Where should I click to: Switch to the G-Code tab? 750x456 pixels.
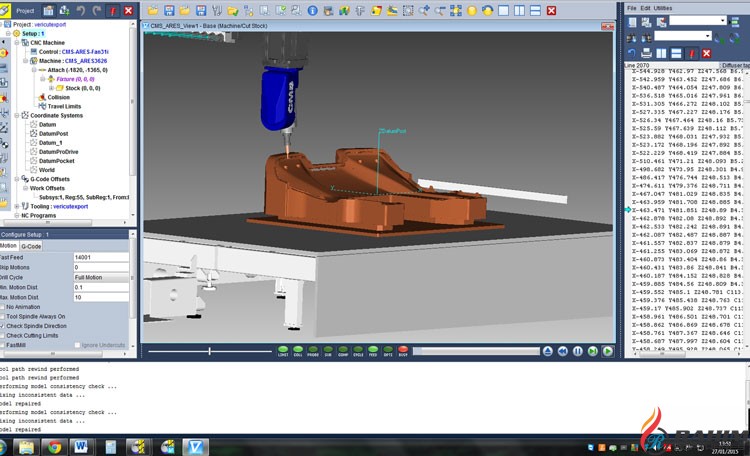(x=32, y=245)
